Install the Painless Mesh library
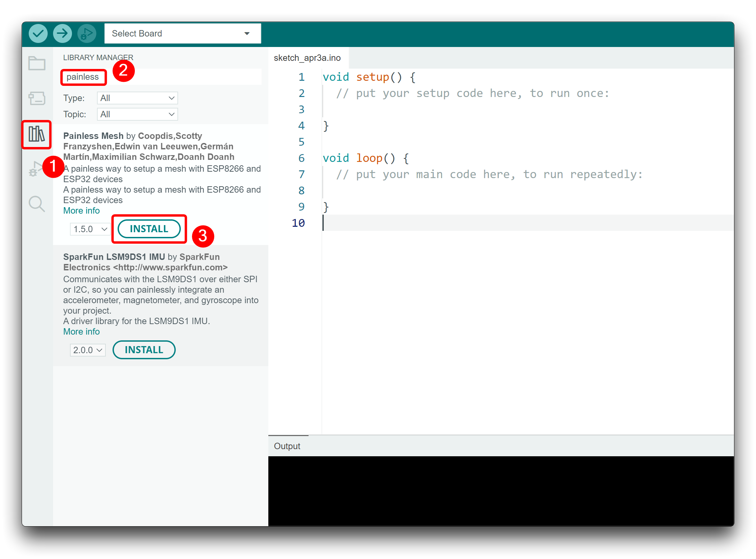 click(149, 229)
